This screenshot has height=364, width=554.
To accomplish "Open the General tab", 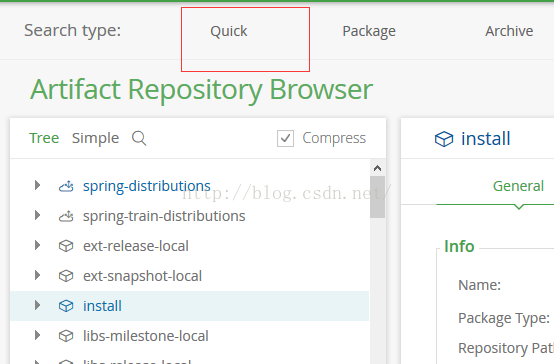I will coord(518,186).
